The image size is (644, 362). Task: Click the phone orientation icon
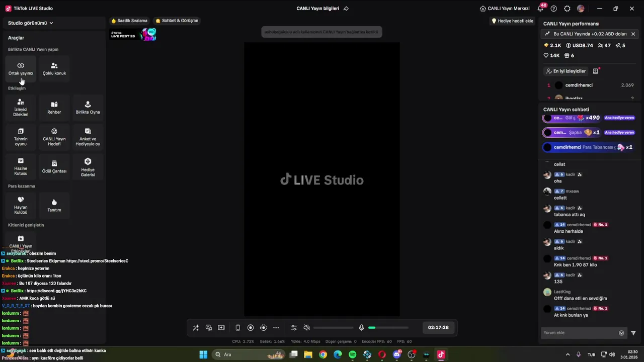point(238,328)
